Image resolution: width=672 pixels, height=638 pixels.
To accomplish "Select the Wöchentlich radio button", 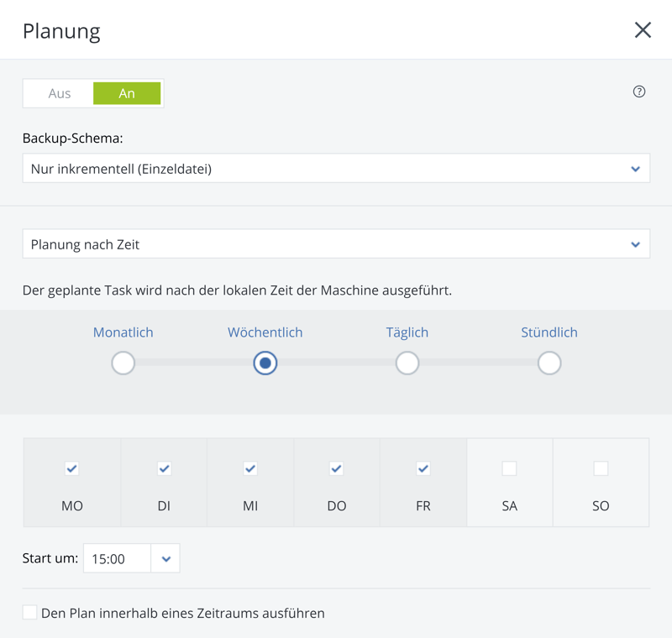I will (x=265, y=363).
